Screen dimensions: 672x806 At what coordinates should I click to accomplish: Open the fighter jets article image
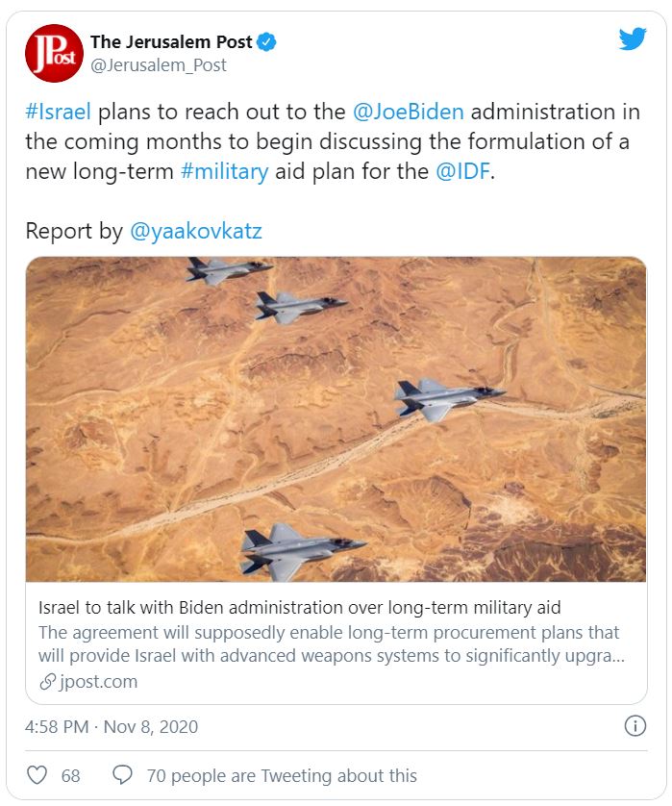[x=336, y=418]
